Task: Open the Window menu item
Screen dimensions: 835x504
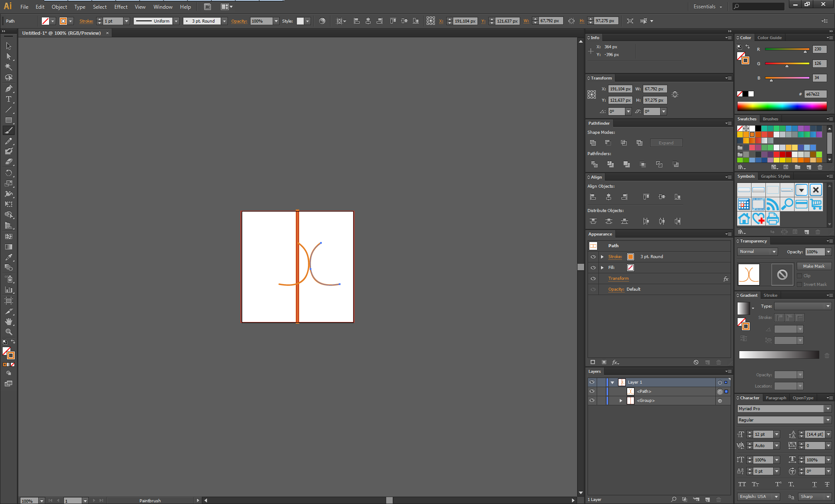Action: tap(162, 7)
